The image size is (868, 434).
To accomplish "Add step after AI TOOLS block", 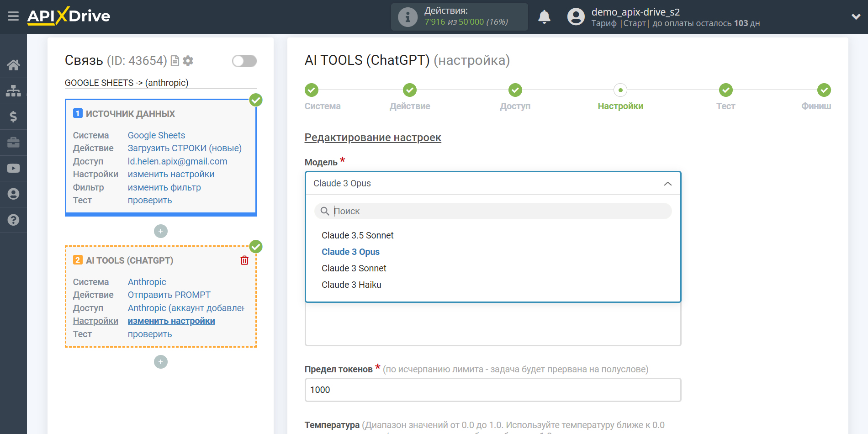I will pos(160,362).
